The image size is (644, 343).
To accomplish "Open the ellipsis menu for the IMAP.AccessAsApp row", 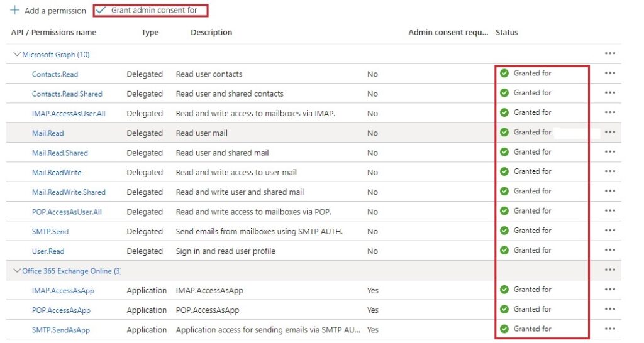I will click(609, 290).
